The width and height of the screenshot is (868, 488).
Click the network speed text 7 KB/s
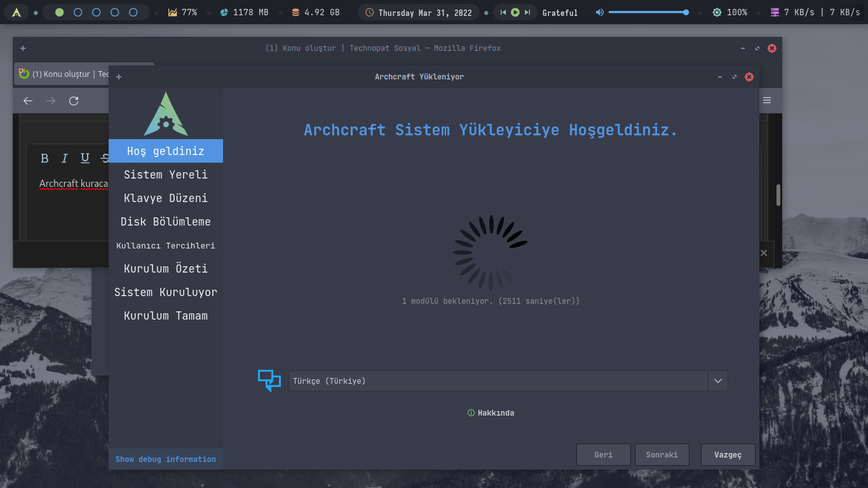click(x=822, y=13)
